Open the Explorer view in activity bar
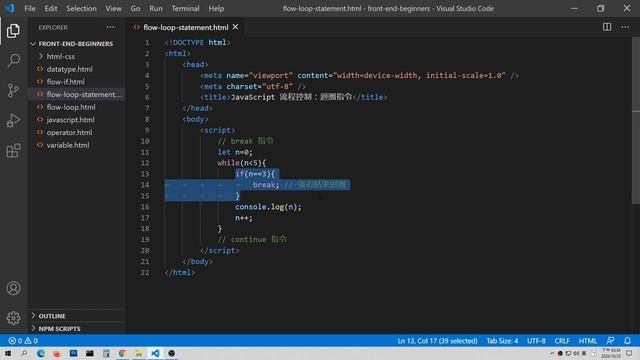The width and height of the screenshot is (640, 360). coord(13,31)
